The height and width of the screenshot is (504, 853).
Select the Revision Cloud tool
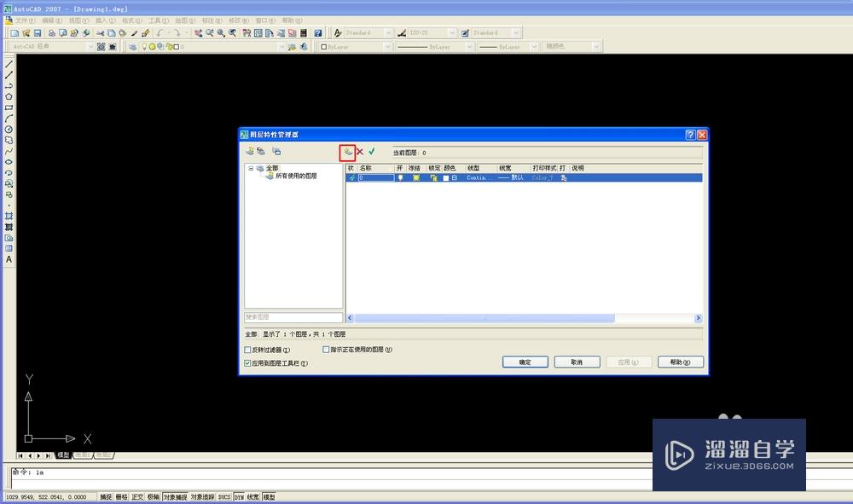click(x=9, y=140)
